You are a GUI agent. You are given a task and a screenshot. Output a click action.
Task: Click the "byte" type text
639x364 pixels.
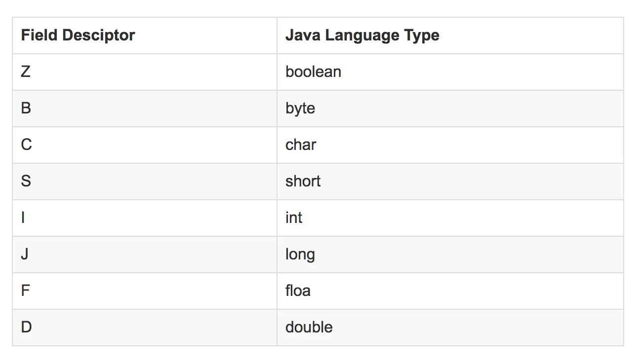coord(300,109)
